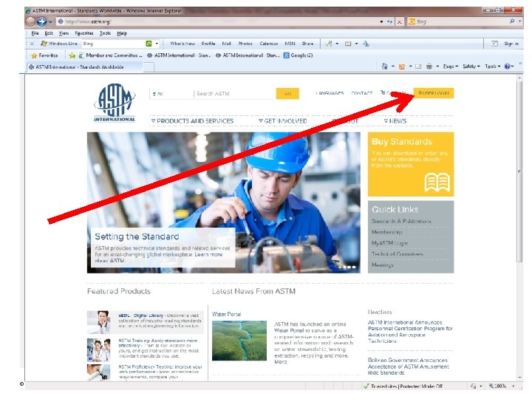Open the search provider dropdown arrow
Image resolution: width=532 pixels, height=399 pixels.
click(x=519, y=21)
